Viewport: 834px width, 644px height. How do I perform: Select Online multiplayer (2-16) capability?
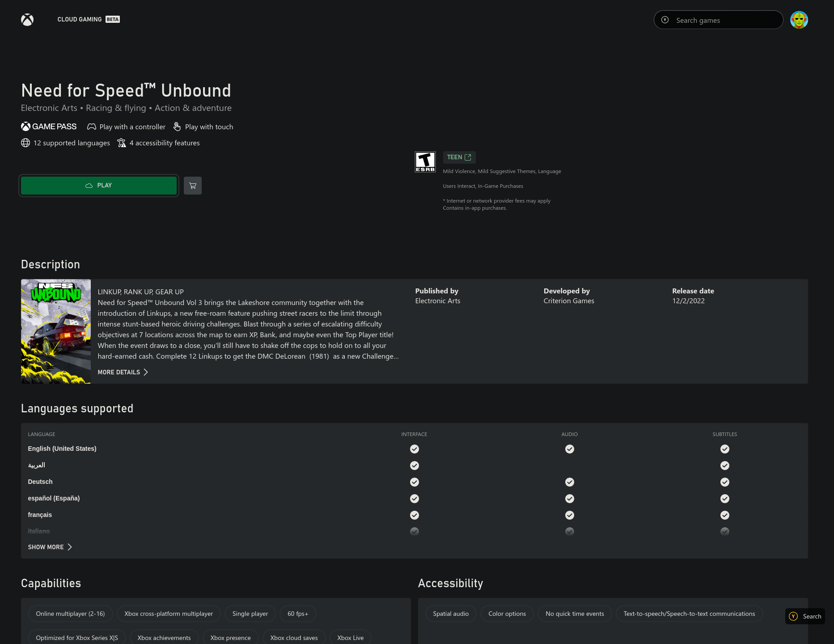pyautogui.click(x=71, y=614)
